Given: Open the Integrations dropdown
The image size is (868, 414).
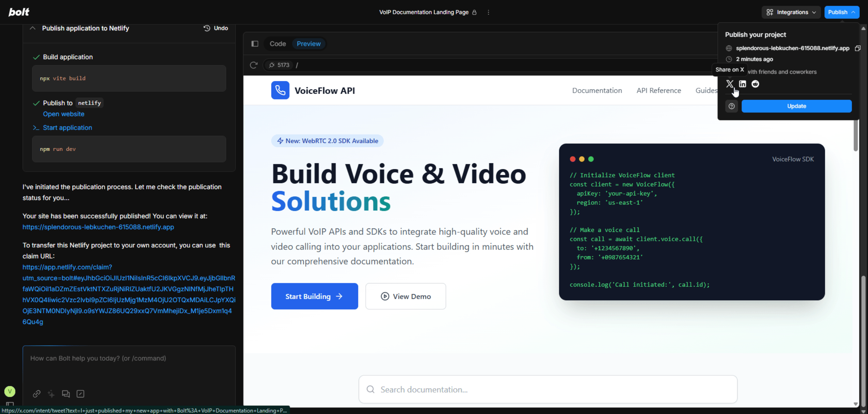Looking at the screenshot, I should point(791,12).
